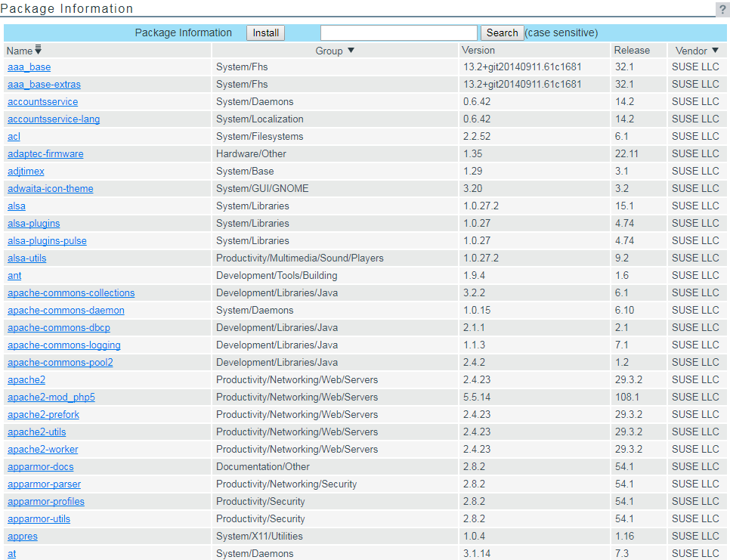Image resolution: width=730 pixels, height=560 pixels.
Task: Open the apparmor-parser package link
Action: pos(44,484)
